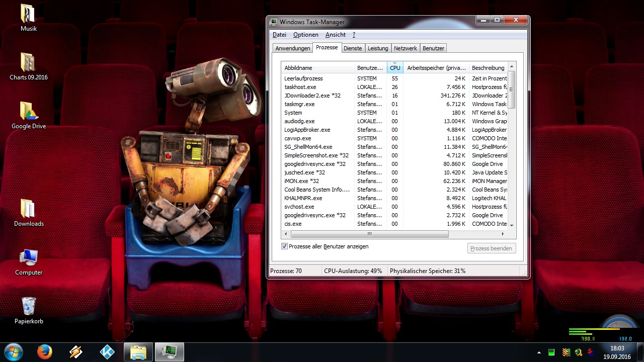Select the cis.exe process
Viewport: 644px width, 362px height.
point(394,224)
